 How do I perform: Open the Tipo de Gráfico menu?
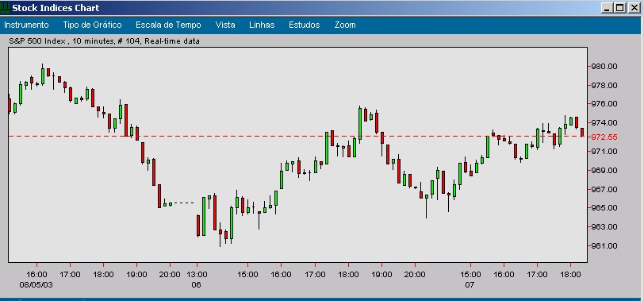pos(93,25)
